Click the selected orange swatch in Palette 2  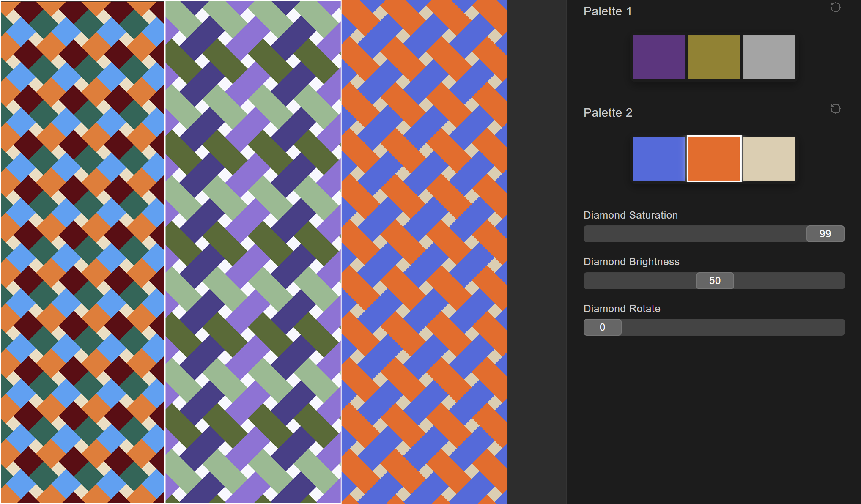click(714, 159)
